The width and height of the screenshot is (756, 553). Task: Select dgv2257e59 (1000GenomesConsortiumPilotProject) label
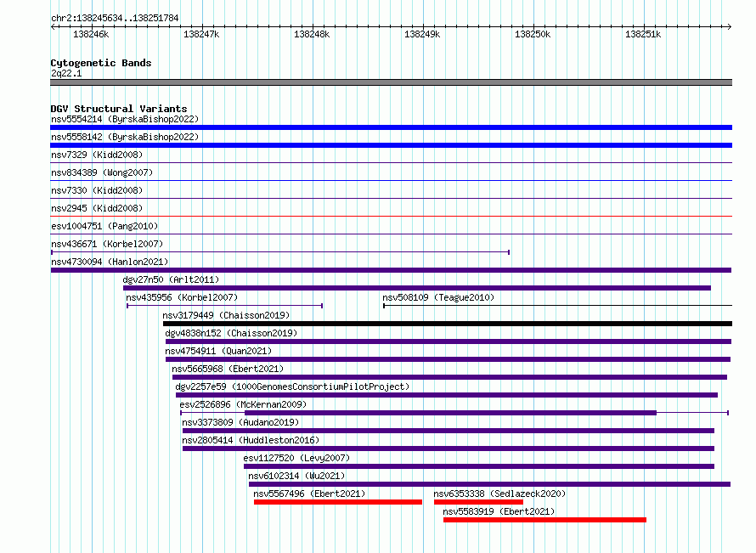[292, 387]
